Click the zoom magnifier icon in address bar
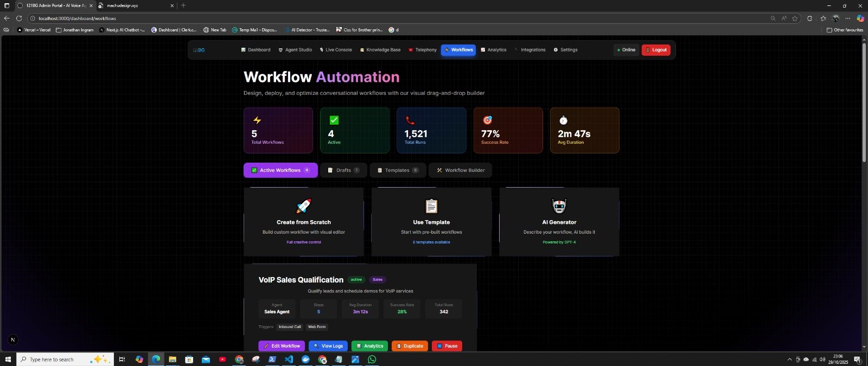Image resolution: width=868 pixels, height=366 pixels. 773,18
